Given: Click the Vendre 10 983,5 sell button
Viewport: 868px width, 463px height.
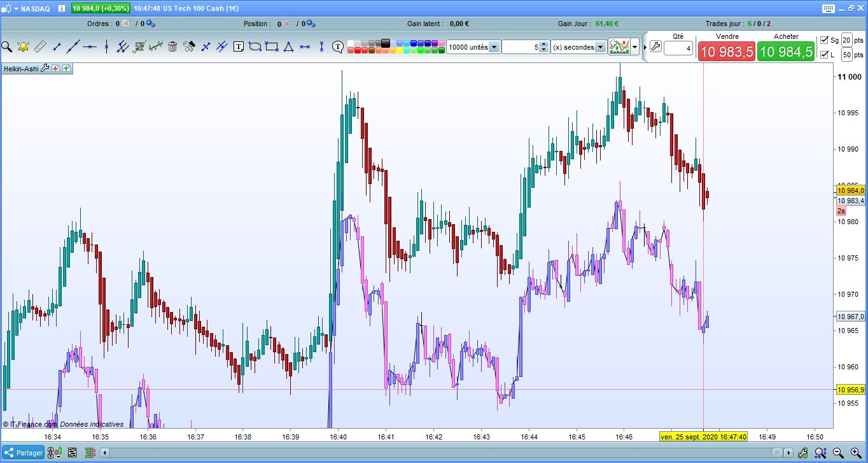Looking at the screenshot, I should point(727,52).
